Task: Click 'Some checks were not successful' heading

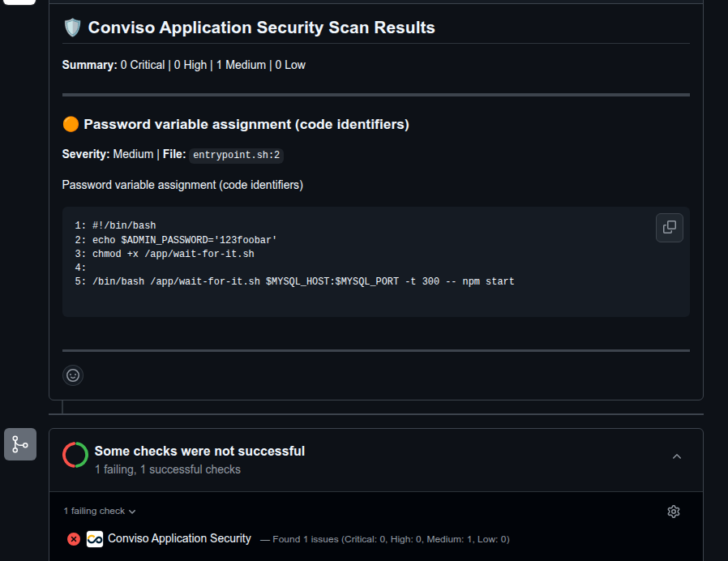Action: (x=199, y=451)
